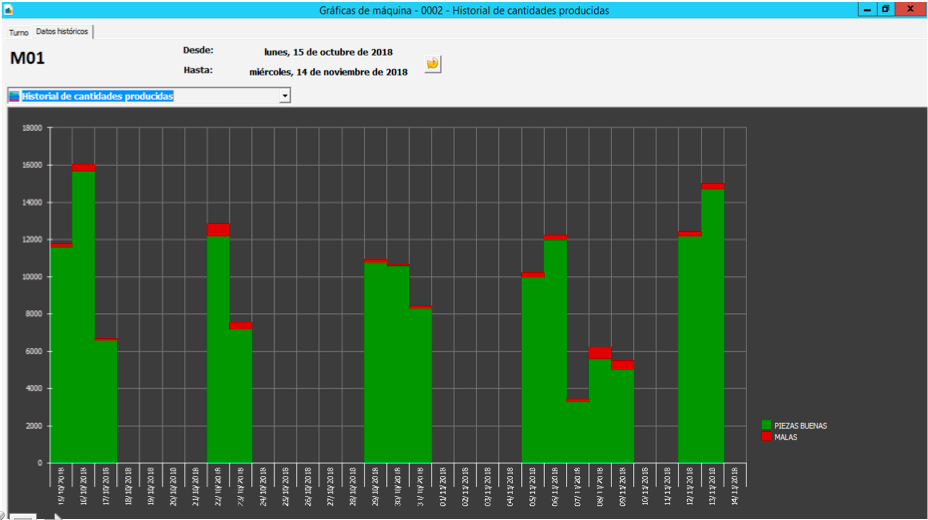Click the tallest green bar for 16/10/2018
This screenshot has width=928, height=520.
pyautogui.click(x=84, y=320)
